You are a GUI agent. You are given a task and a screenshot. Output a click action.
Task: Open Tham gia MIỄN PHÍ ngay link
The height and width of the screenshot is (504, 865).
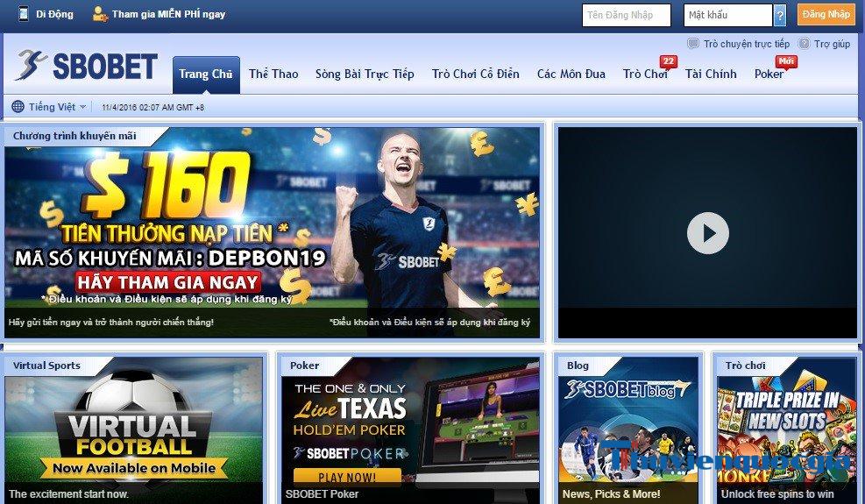coord(169,14)
